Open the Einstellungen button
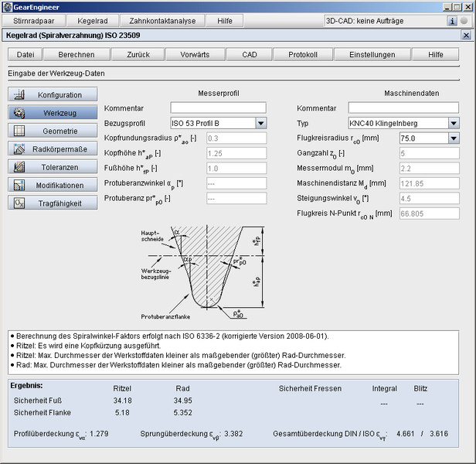 coord(372,55)
